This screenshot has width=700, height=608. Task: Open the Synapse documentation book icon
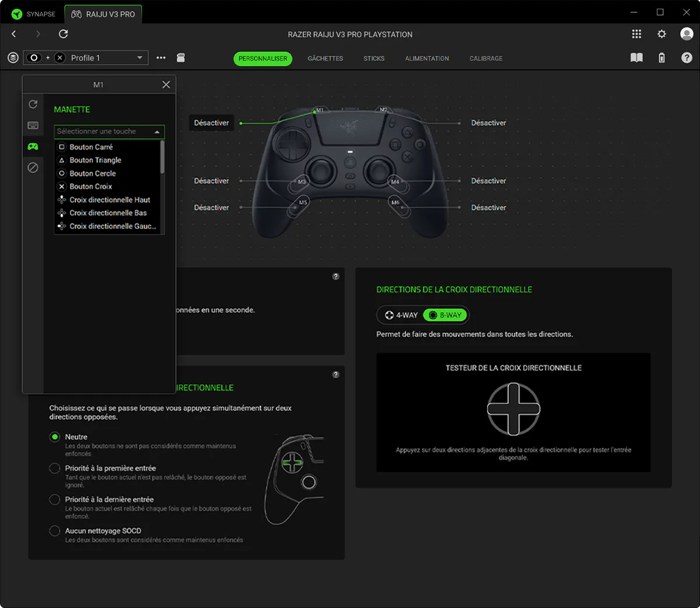click(636, 58)
